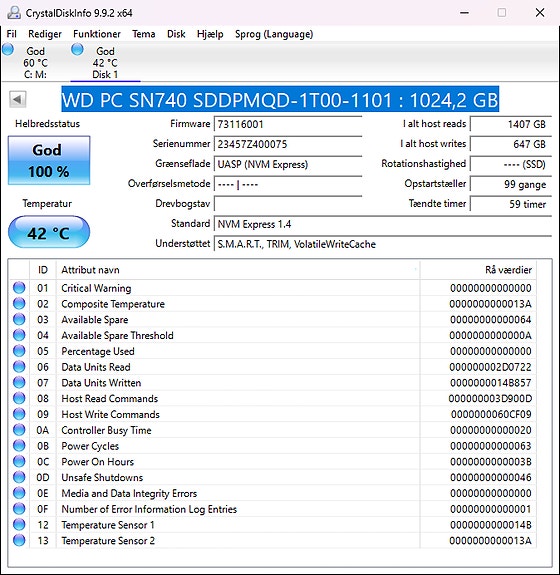Click the Attribut navn column header
This screenshot has height=575, width=560.
(238, 270)
